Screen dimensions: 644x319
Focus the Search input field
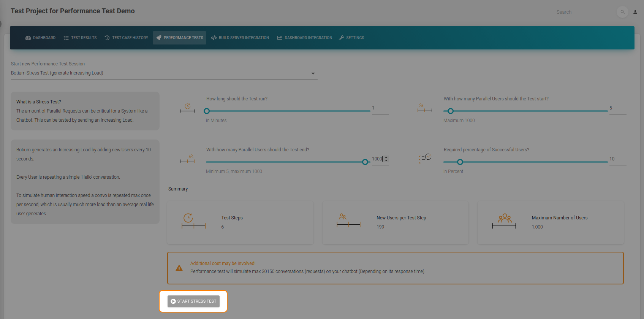pyautogui.click(x=586, y=12)
